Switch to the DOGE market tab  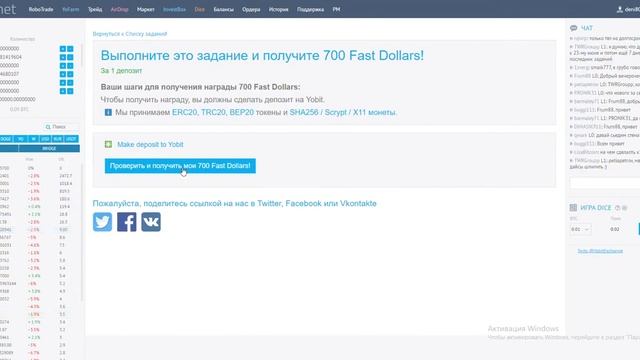6,139
